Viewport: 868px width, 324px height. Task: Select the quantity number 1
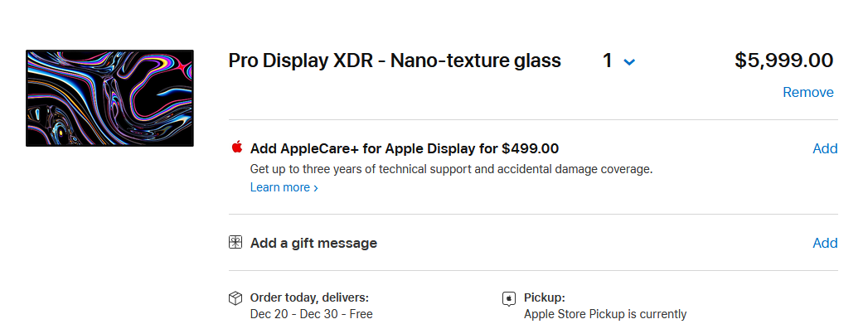607,60
